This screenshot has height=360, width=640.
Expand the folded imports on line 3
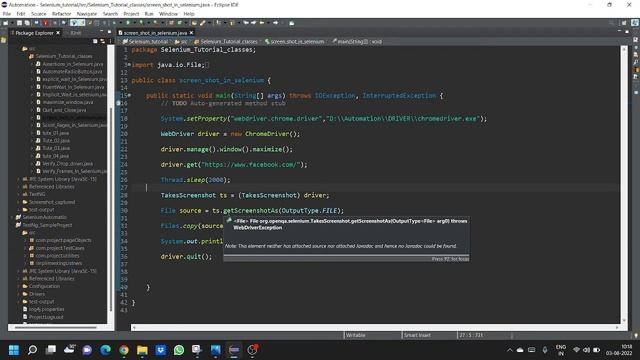[129, 64]
